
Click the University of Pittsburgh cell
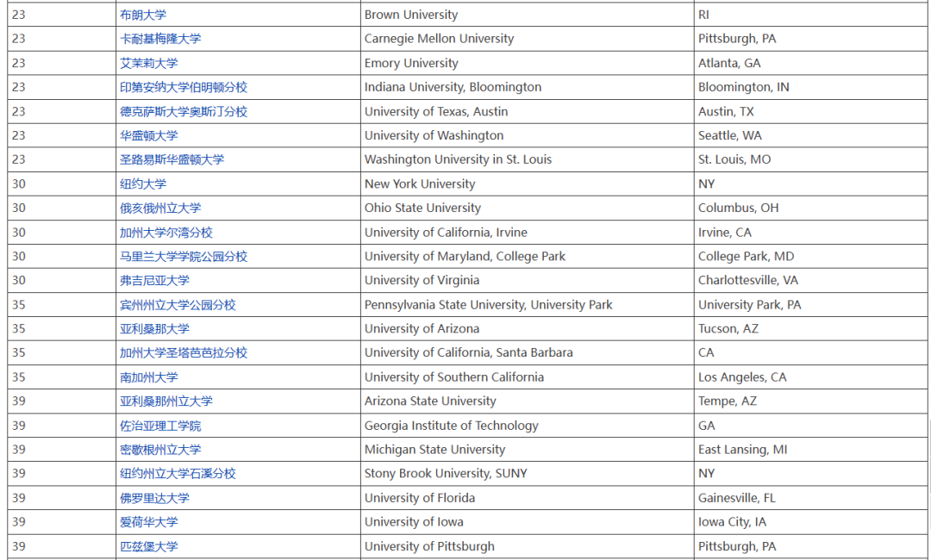coord(528,546)
